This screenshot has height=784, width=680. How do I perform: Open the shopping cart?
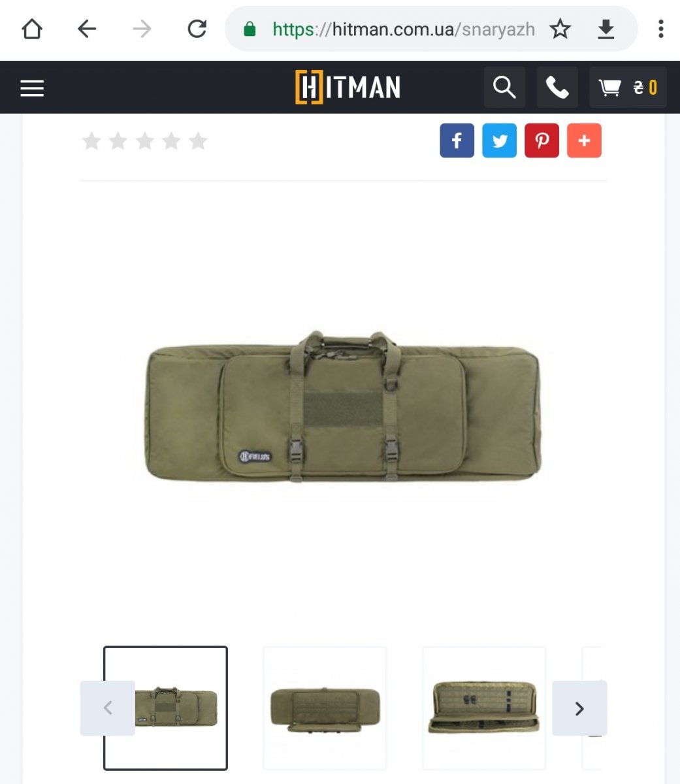(628, 87)
